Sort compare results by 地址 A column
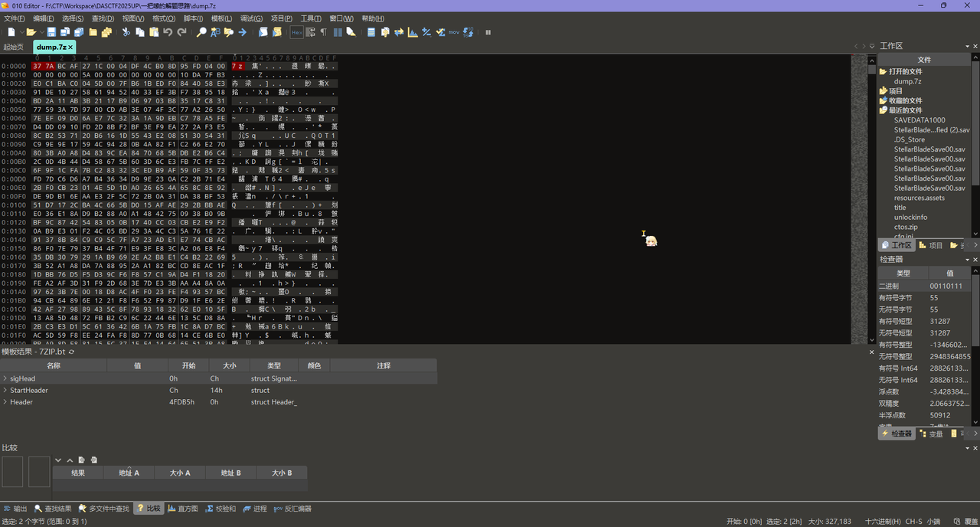Screen dimensions: 980x527 pyautogui.click(x=129, y=473)
